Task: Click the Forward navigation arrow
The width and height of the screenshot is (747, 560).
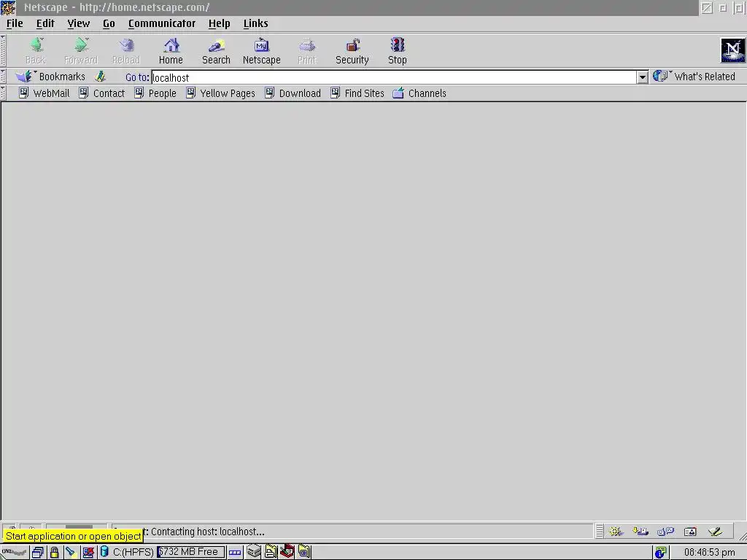Action: click(x=81, y=50)
